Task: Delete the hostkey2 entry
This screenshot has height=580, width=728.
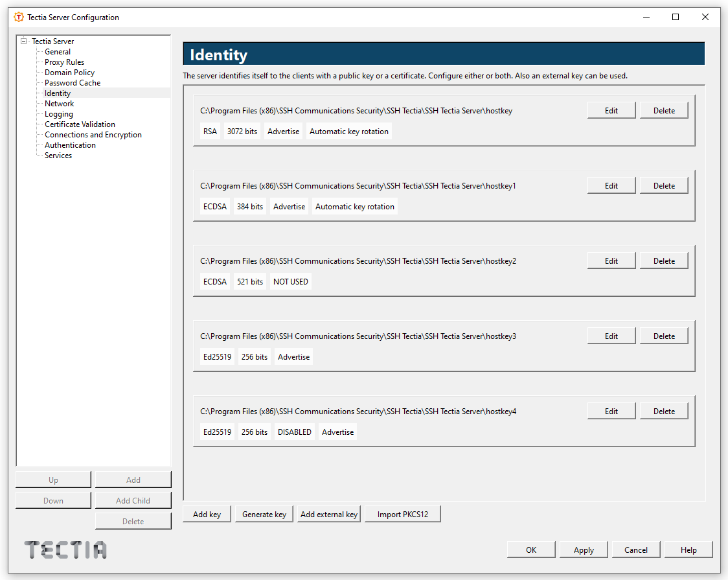Action: 664,261
